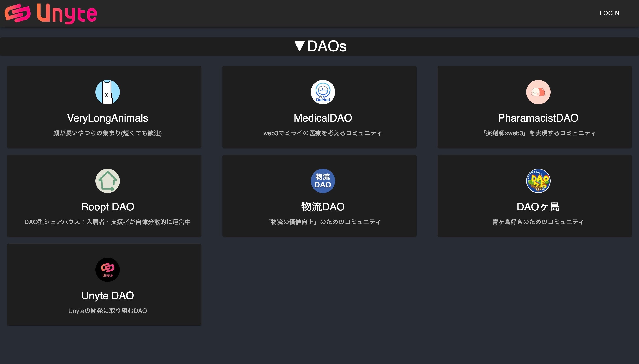Click the MedicalDAO web3 description text

(x=323, y=133)
